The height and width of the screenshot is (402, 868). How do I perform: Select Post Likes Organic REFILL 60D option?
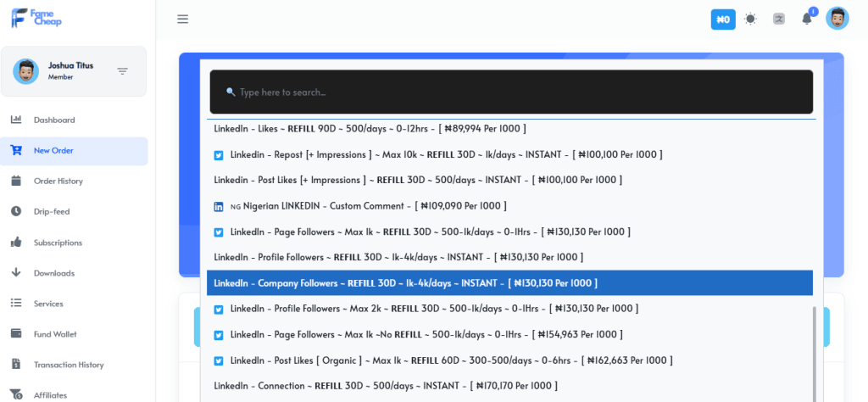(509, 360)
